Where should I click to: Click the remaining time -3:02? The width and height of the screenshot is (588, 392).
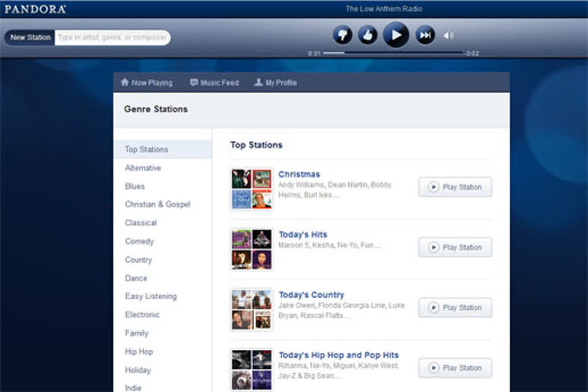(472, 53)
